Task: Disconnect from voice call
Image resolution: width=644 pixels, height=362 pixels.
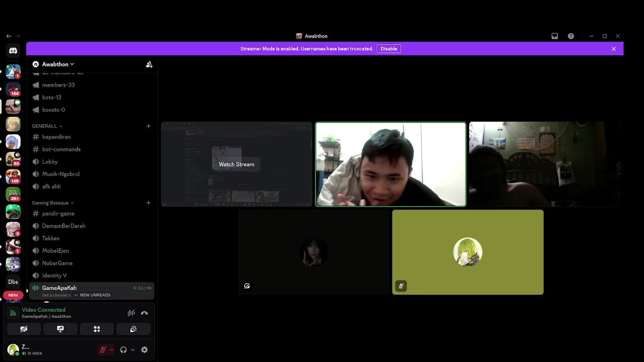Action: 144,313
